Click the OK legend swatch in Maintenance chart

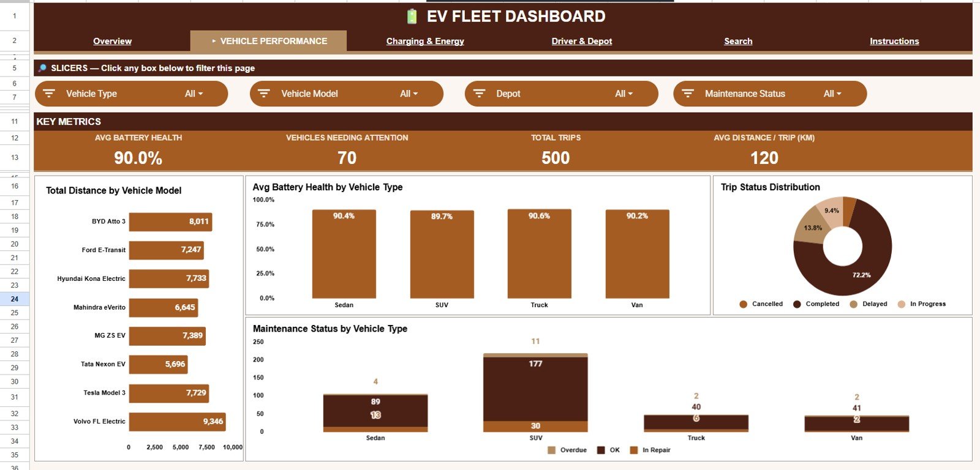[601, 450]
